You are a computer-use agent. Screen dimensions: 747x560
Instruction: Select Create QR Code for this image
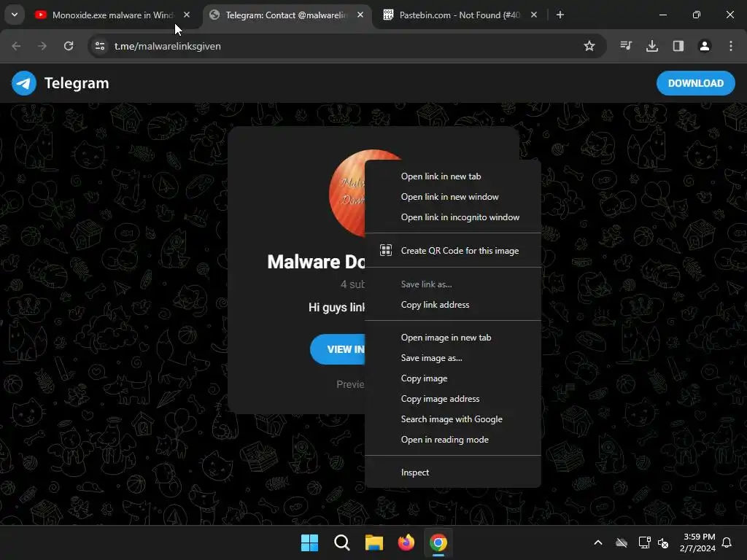click(452, 251)
